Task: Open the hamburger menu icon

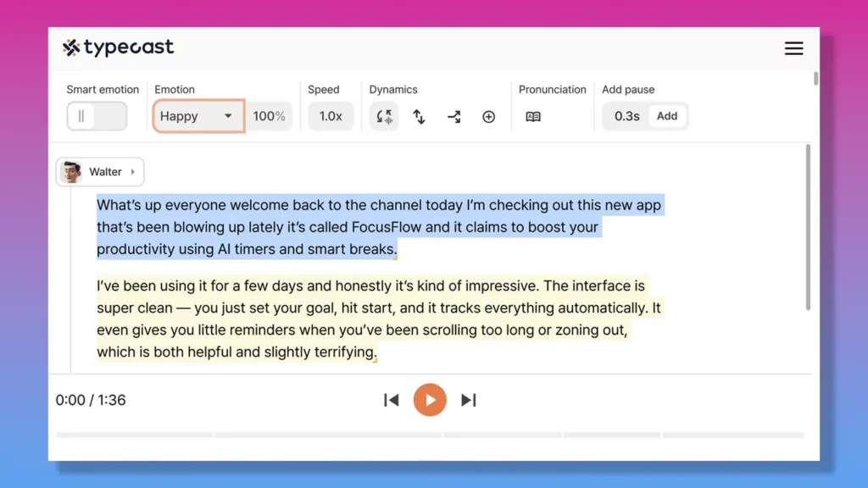Action: pos(793,48)
